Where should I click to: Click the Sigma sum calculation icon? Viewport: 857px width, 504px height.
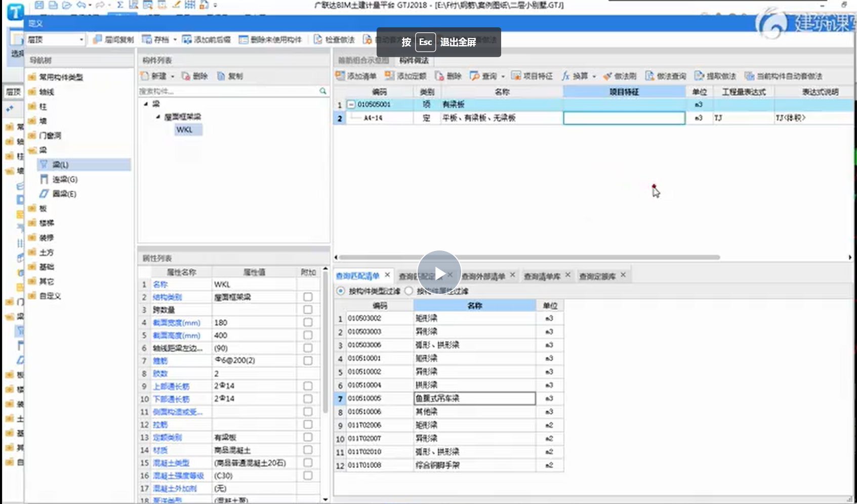[x=120, y=5]
